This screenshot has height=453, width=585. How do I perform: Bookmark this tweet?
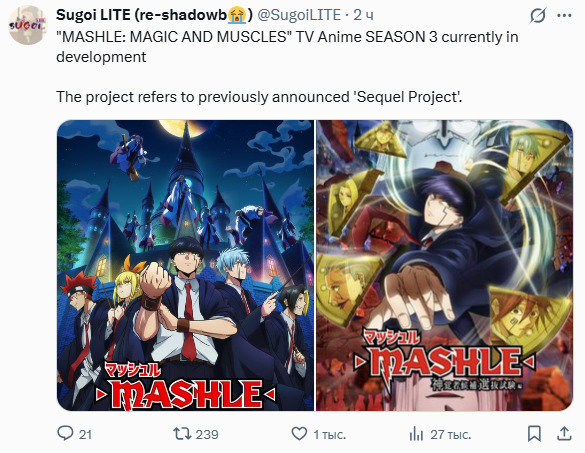[x=534, y=434]
